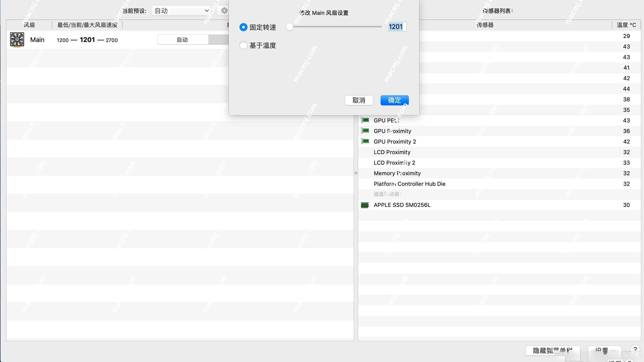Click the temperature 30 of APPLE SSD
This screenshot has width=644, height=362.
click(626, 205)
